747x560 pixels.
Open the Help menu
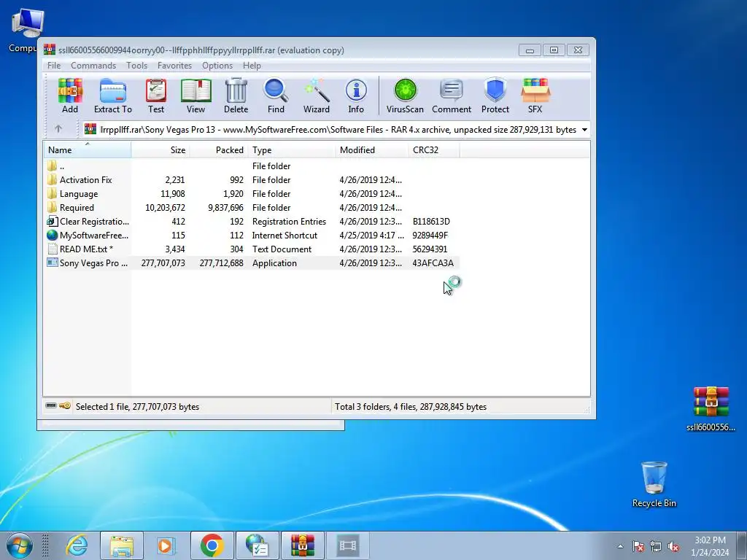[x=252, y=65]
